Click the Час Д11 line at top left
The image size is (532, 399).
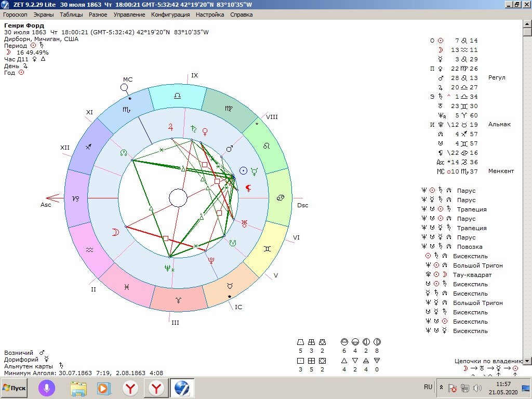point(24,59)
